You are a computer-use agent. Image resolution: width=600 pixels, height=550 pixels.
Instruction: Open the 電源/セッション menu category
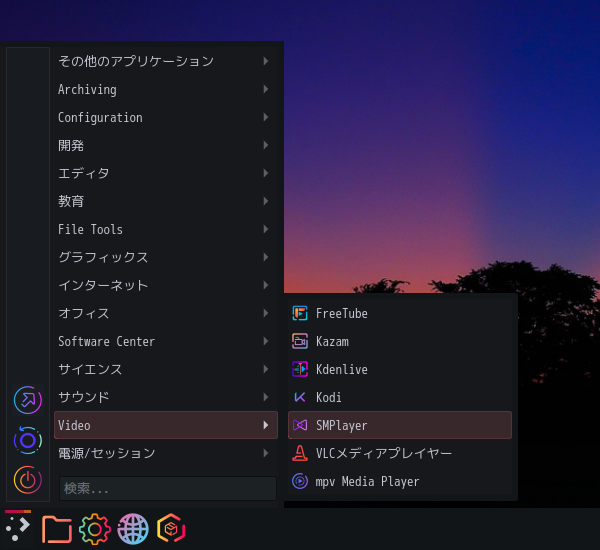click(166, 453)
